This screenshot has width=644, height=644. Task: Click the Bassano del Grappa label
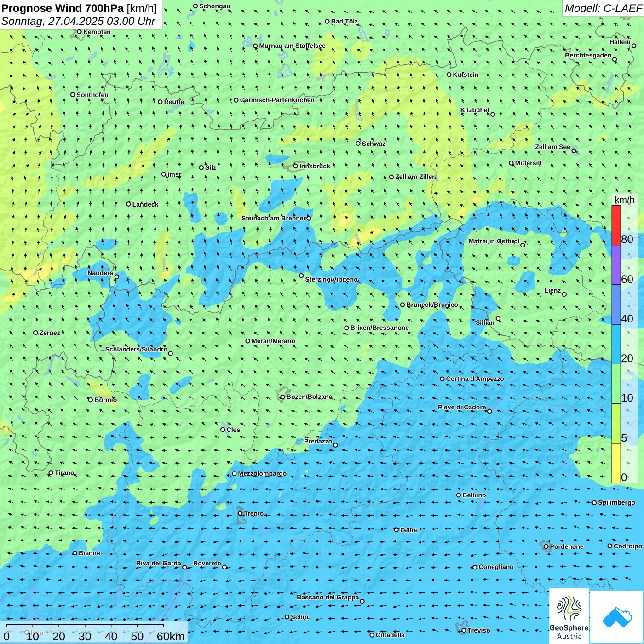[x=328, y=597]
